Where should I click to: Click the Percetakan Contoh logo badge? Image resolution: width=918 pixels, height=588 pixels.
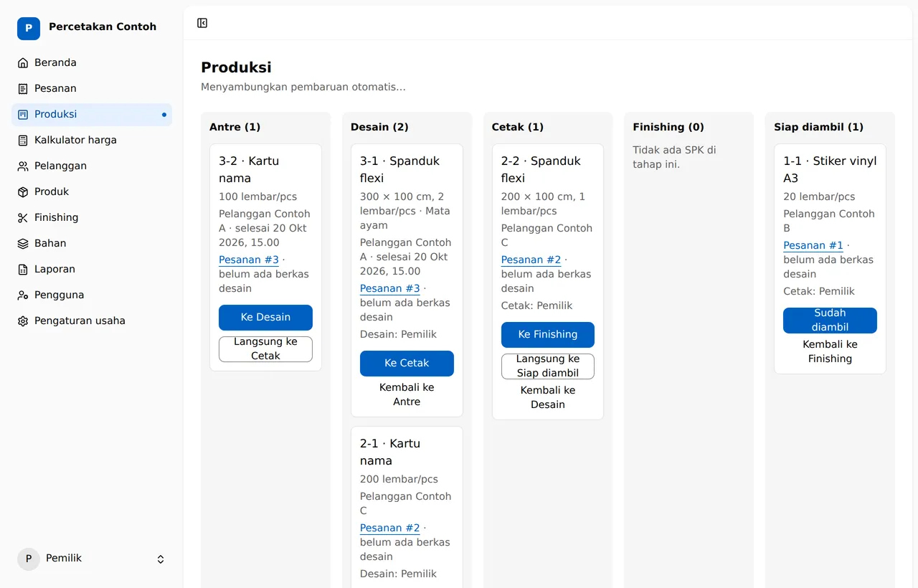pos(29,29)
